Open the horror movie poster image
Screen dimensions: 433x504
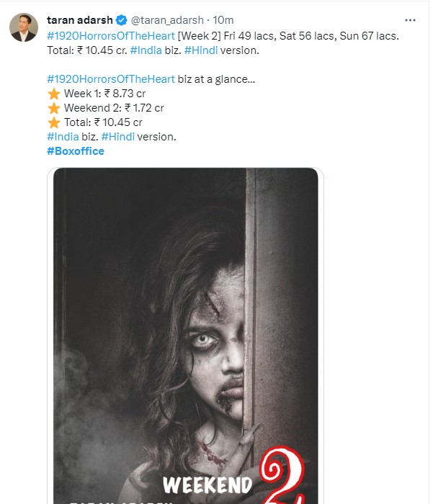pyautogui.click(x=186, y=336)
